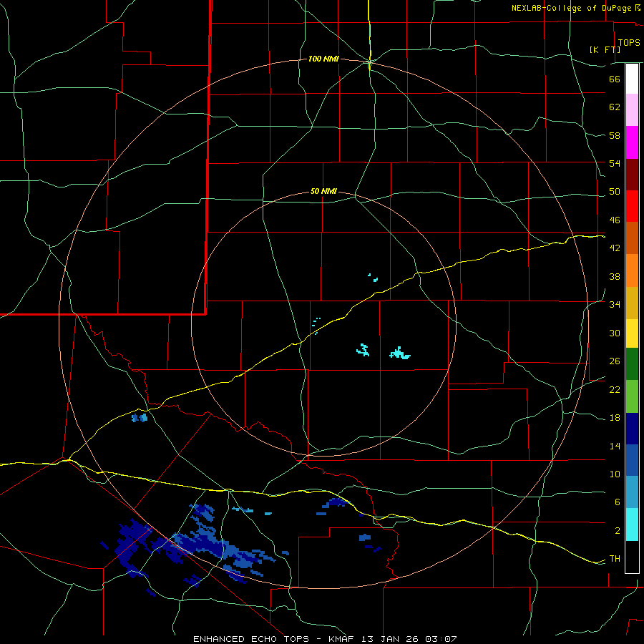The width and height of the screenshot is (644, 644).
Task: Click the 'KMAF' radar site identifier
Action: click(x=342, y=639)
